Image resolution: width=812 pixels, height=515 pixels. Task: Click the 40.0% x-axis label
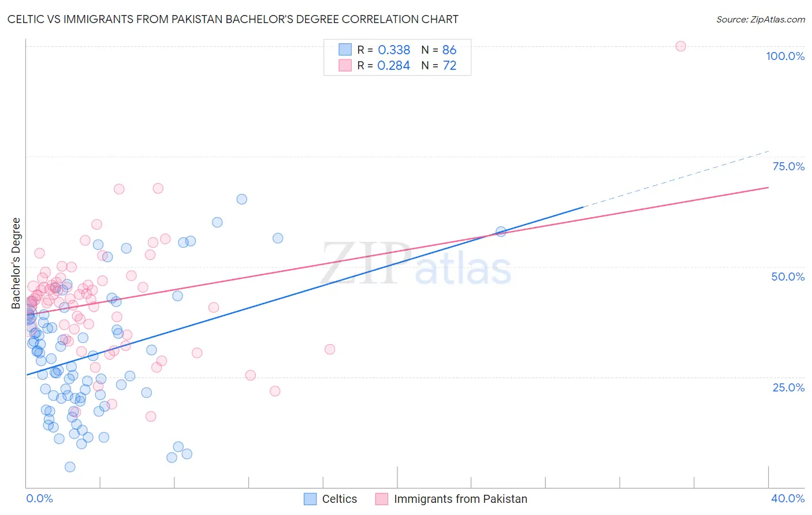coord(788,498)
